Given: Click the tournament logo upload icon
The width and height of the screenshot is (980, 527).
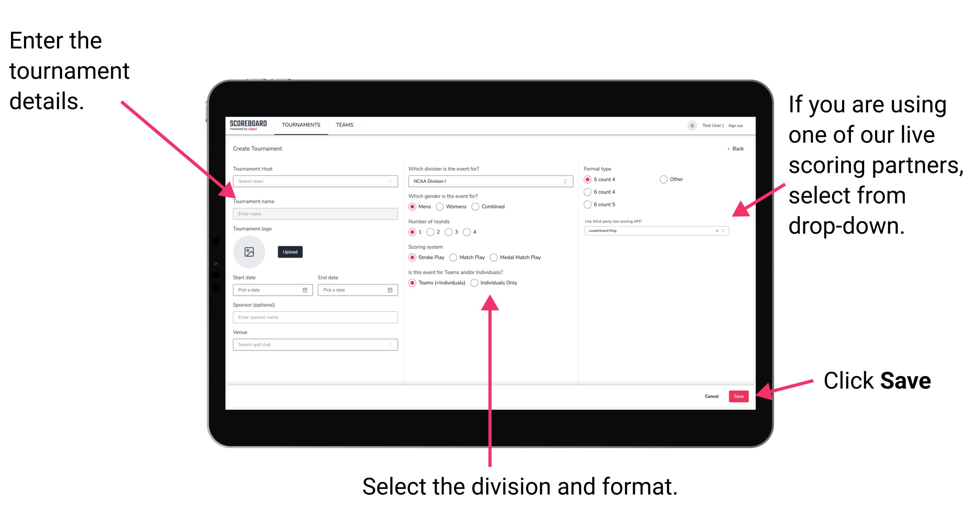Looking at the screenshot, I should 249,252.
